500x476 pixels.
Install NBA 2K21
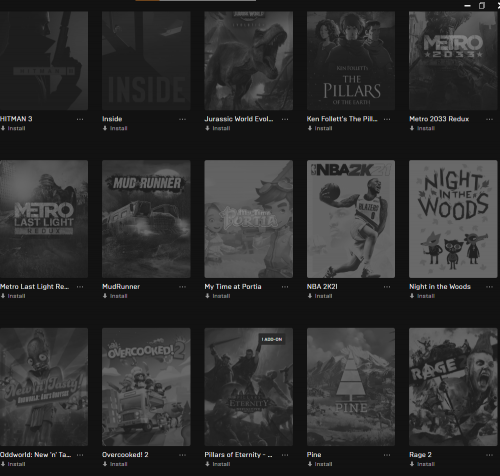320,296
